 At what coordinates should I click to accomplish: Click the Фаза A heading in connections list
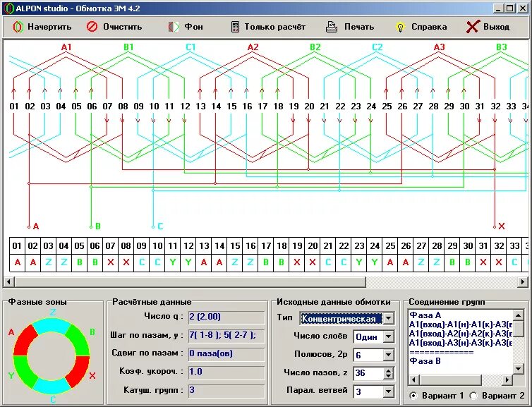425,315
